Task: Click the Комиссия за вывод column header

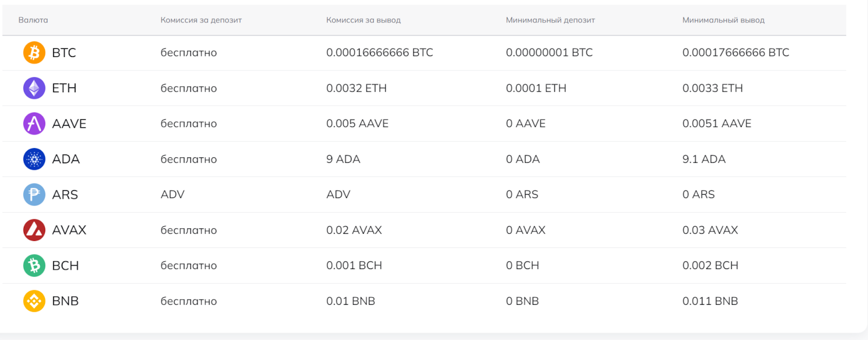Action: pyautogui.click(x=363, y=20)
